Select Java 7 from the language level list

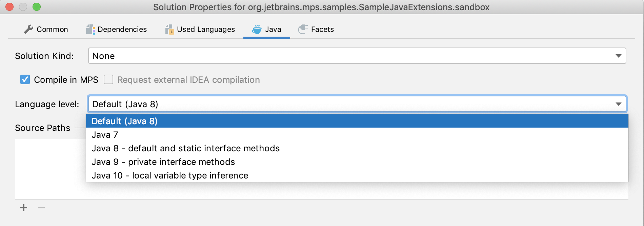(x=105, y=135)
